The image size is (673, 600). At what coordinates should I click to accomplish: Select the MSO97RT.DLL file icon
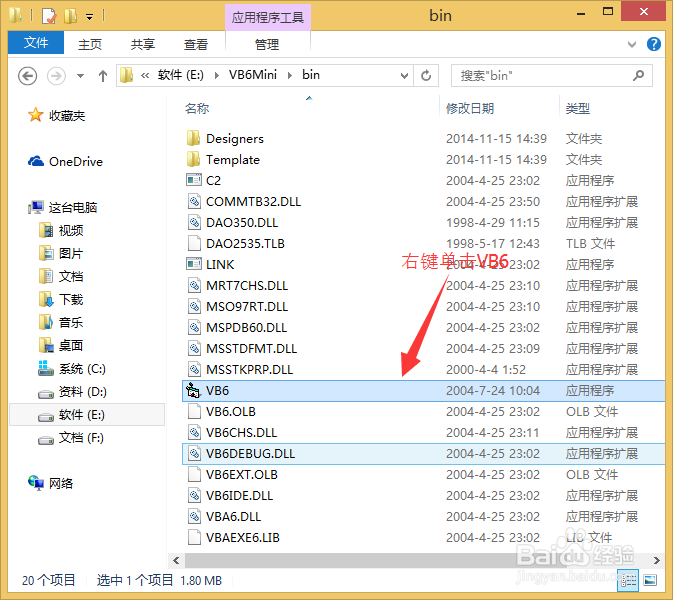tap(194, 306)
